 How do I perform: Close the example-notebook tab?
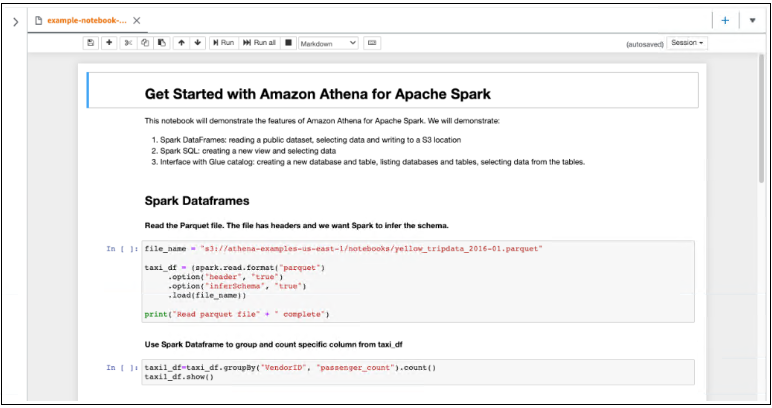click(137, 20)
